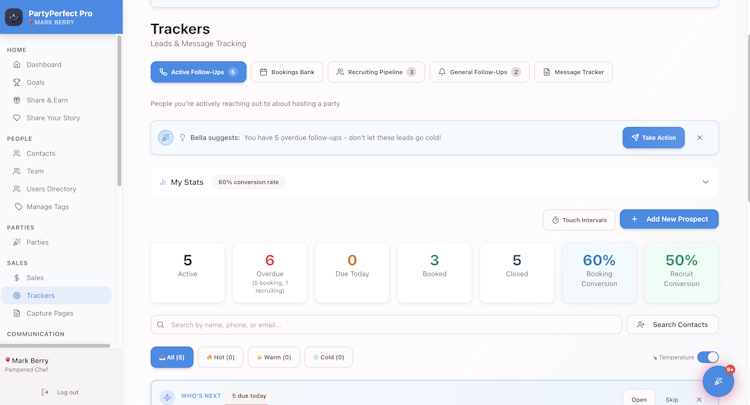Click the PartyPerfect Pro logo icon
750x405 pixels.
pyautogui.click(x=14, y=17)
